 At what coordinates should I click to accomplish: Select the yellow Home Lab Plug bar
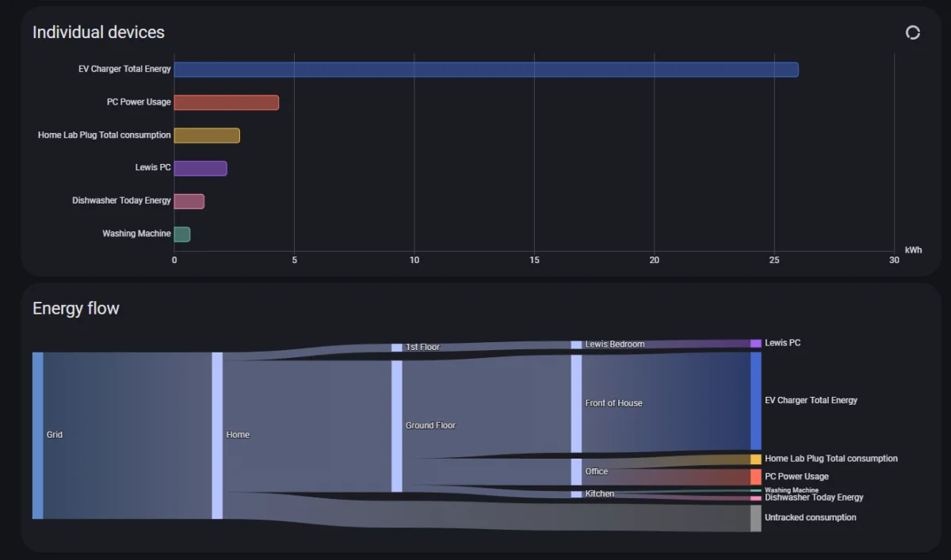pyautogui.click(x=207, y=135)
